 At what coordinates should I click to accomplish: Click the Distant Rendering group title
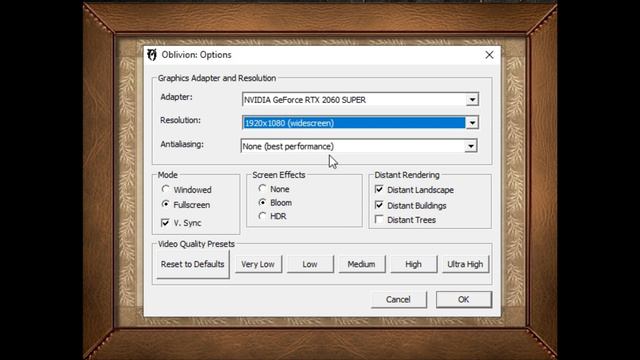[407, 175]
